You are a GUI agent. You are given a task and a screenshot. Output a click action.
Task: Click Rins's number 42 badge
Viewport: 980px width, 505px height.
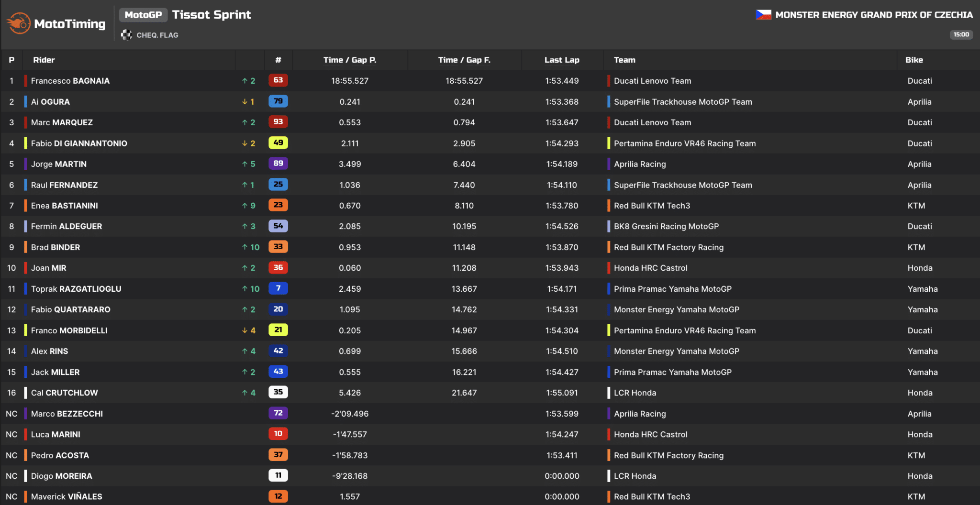[278, 351]
